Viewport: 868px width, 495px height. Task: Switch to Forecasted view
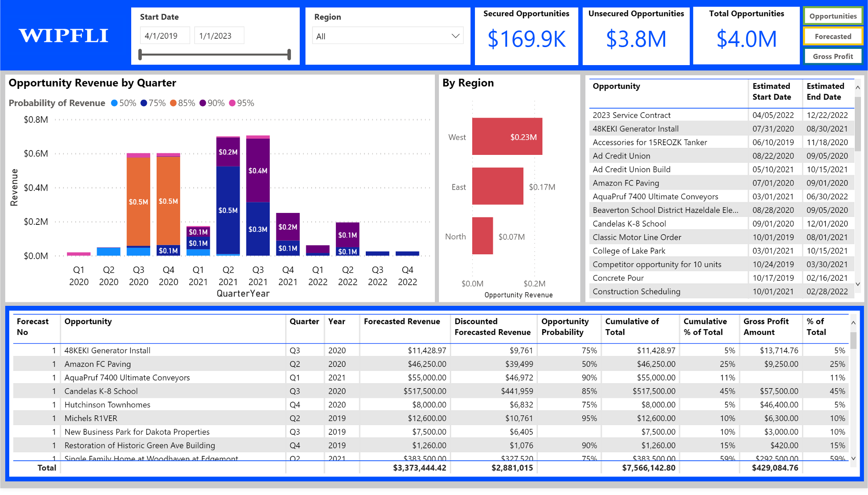833,37
